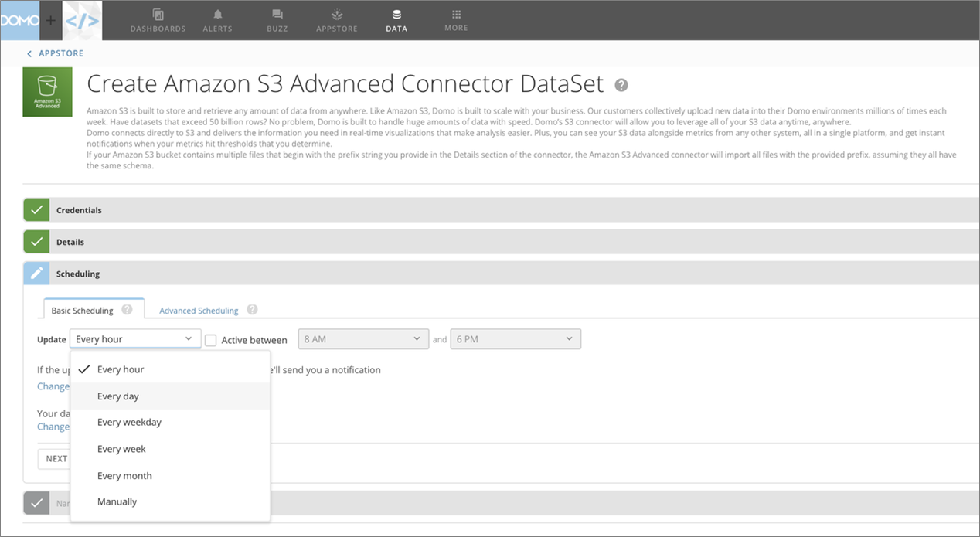The height and width of the screenshot is (537, 980).
Task: Open the 8 AM start time dropdown
Action: coord(363,339)
